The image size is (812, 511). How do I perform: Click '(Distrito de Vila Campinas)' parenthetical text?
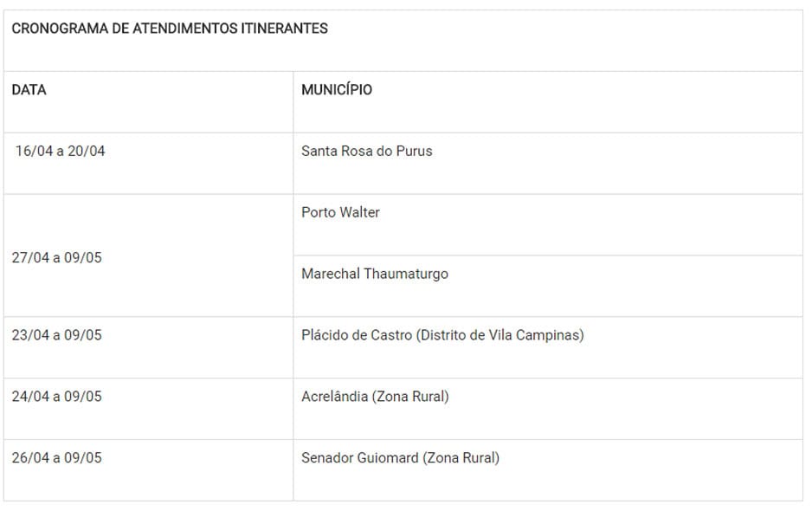click(x=500, y=335)
